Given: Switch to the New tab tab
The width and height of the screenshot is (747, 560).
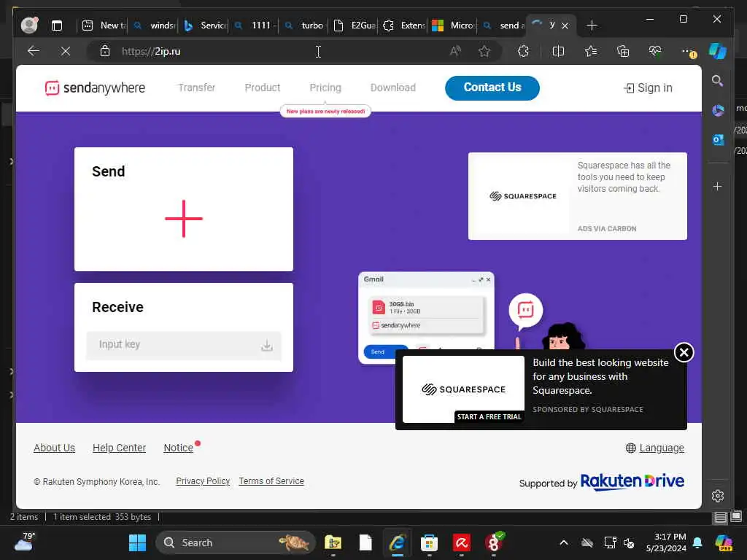Looking at the screenshot, I should coord(104,26).
